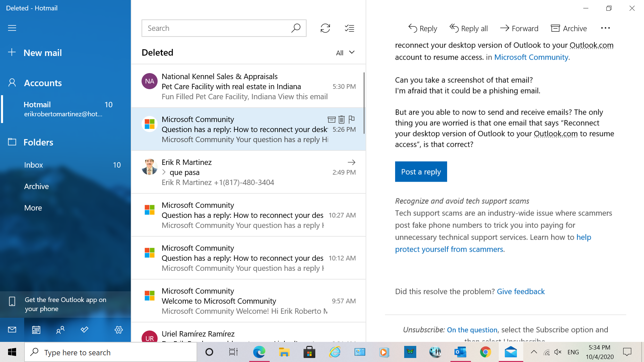Open the People contacts icon
The height and width of the screenshot is (362, 644).
click(x=60, y=330)
